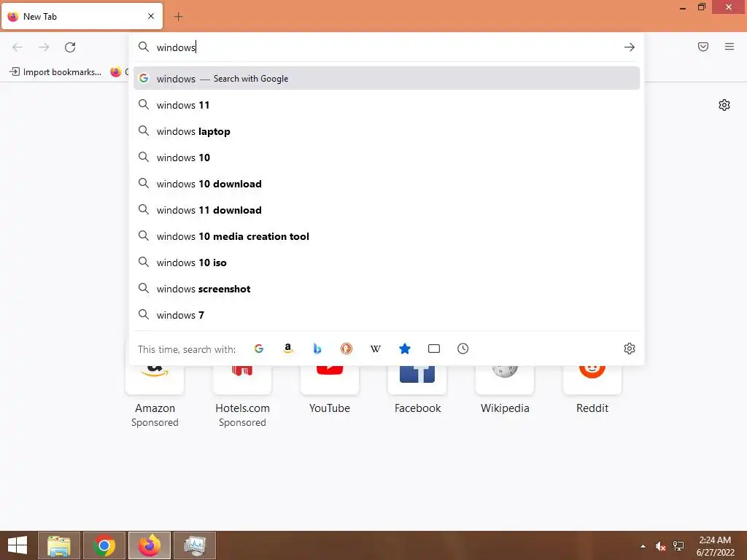Viewport: 747px width, 560px height.
Task: Search open tabs via the tab icon
Action: tap(434, 349)
